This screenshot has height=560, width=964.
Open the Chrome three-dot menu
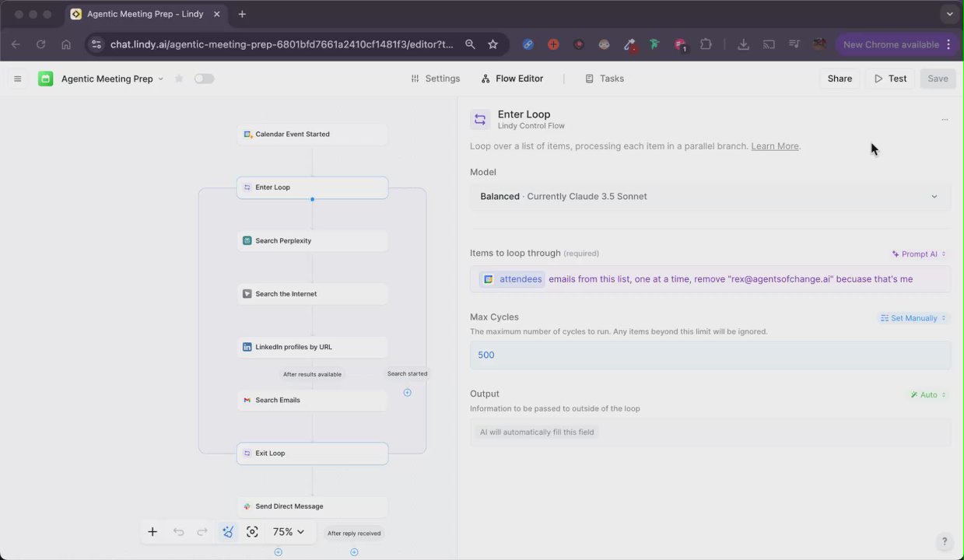coord(949,44)
